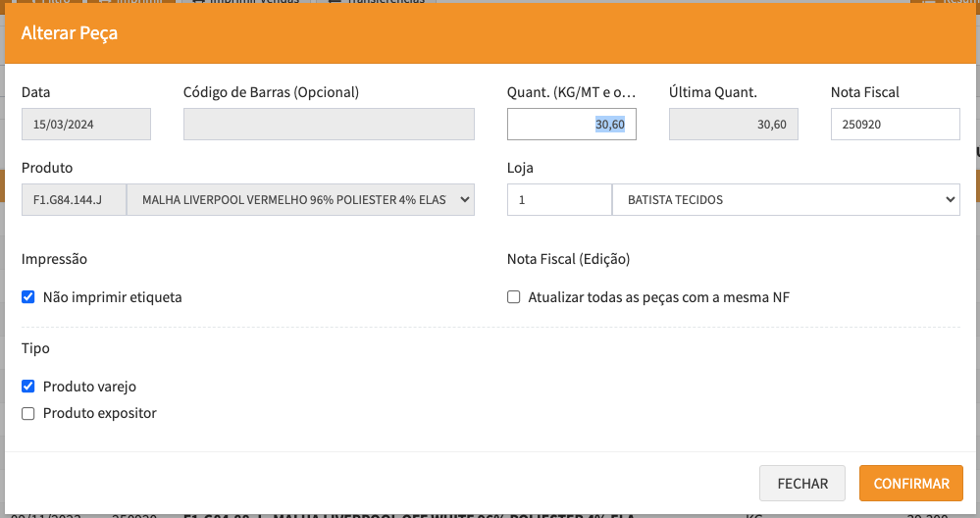This screenshot has height=518, width=980.
Task: Toggle the Produto varejo checkbox
Action: point(28,386)
